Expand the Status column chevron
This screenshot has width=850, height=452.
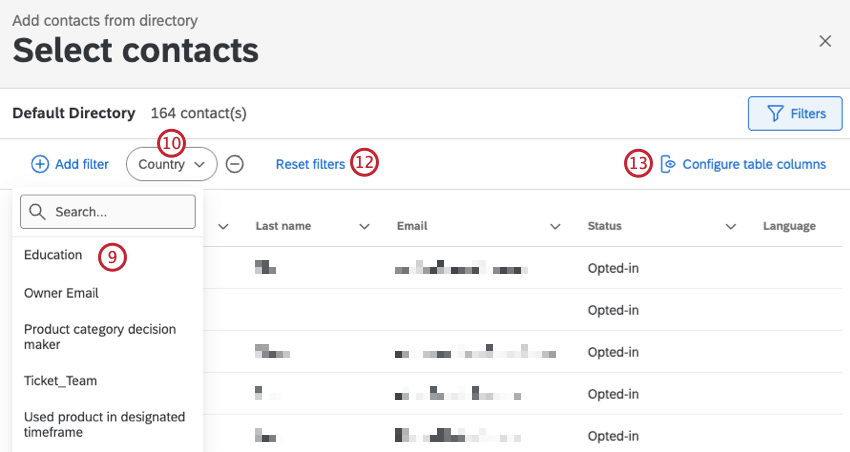pyautogui.click(x=731, y=227)
